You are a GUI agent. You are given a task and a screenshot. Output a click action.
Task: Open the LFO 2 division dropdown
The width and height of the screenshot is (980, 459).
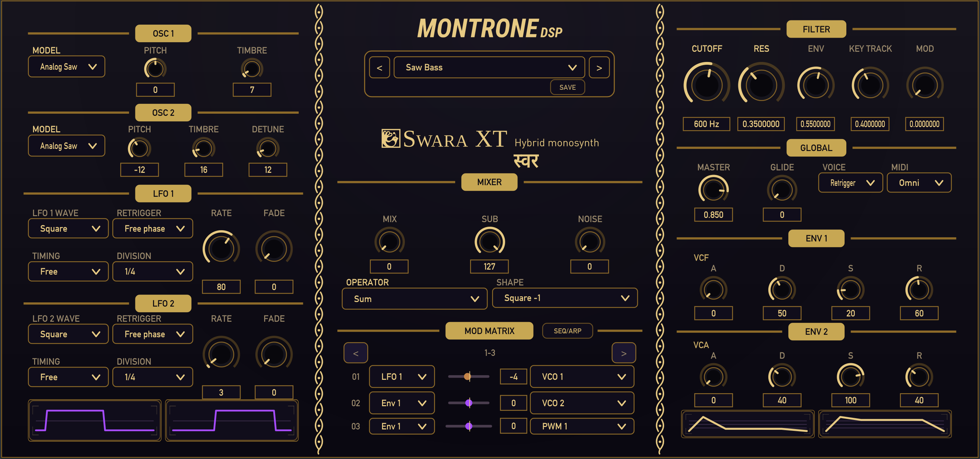click(153, 377)
